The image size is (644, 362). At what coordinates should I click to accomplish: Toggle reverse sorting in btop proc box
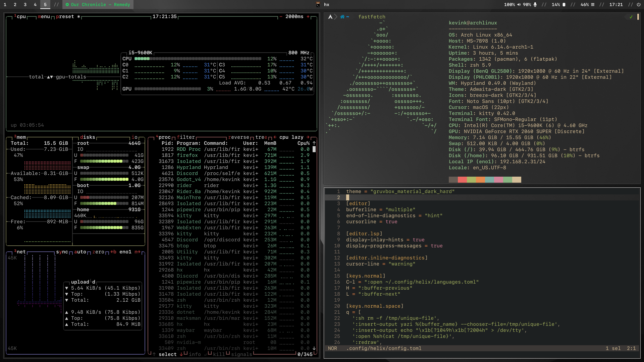coord(239,137)
